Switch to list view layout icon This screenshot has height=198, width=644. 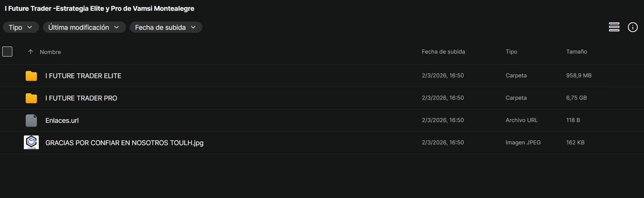click(614, 27)
